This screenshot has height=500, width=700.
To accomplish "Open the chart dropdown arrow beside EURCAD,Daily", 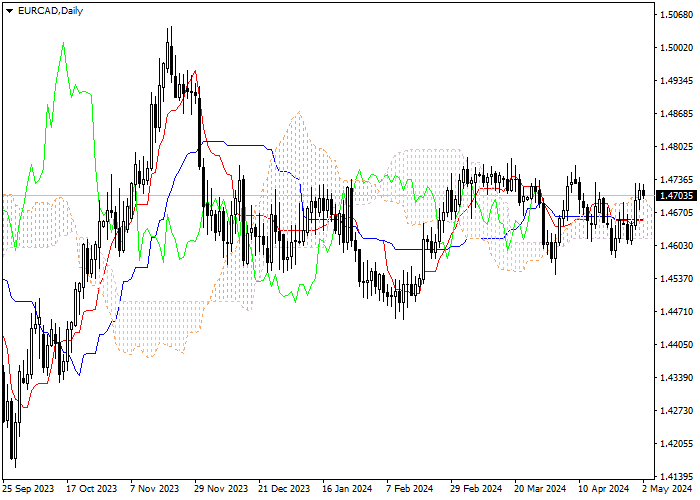I will [x=9, y=11].
